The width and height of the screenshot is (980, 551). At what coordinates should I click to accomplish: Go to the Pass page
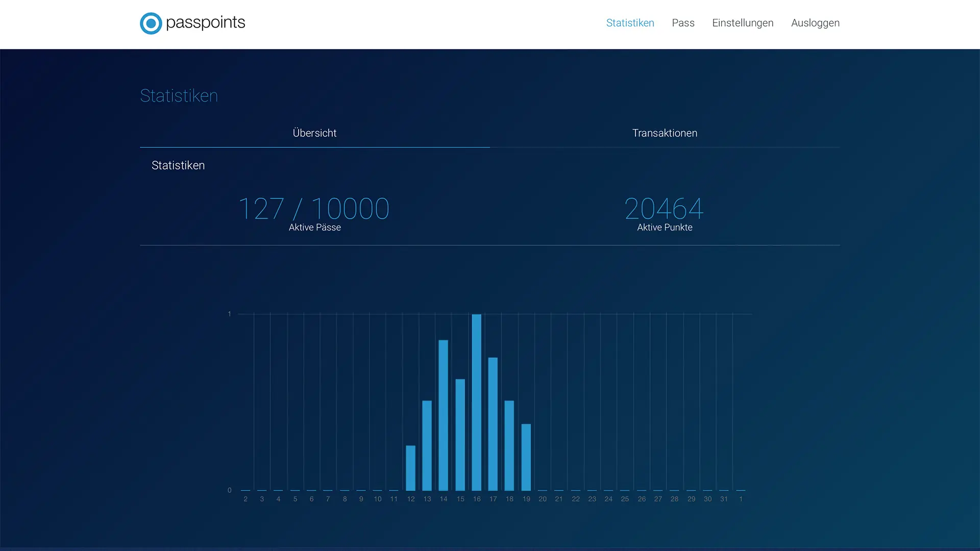pyautogui.click(x=683, y=23)
